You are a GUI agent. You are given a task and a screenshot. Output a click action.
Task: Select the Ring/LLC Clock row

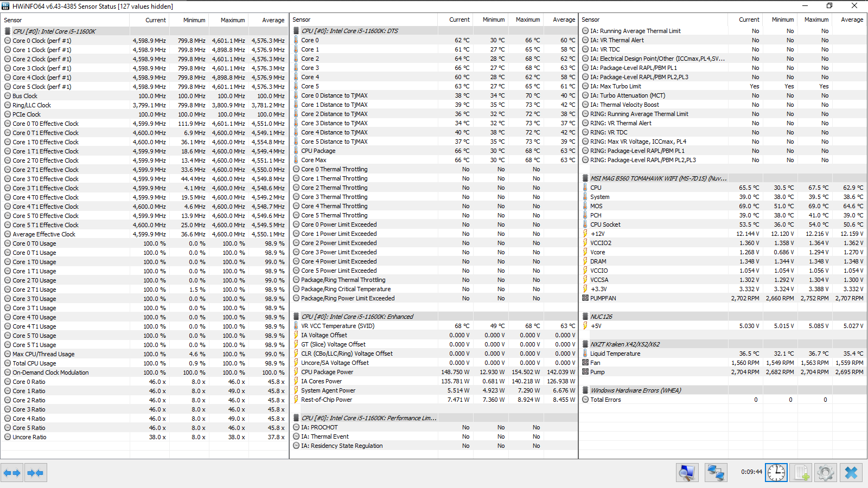point(145,105)
